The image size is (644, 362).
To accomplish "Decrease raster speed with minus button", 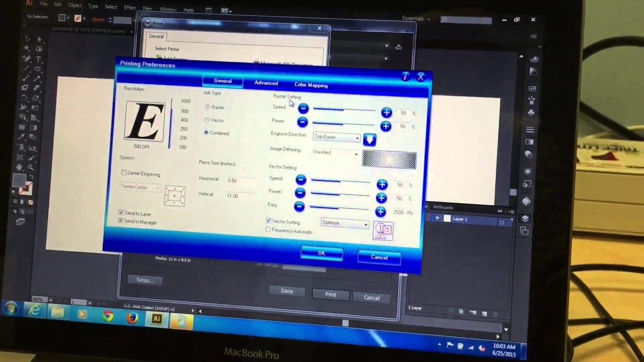I will [x=303, y=108].
